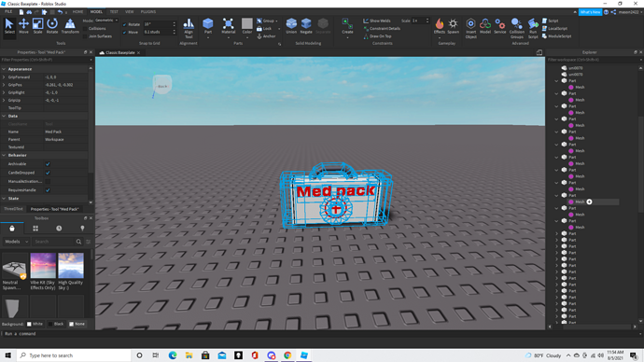Screen dimensions: 644x362
Task: Click the Select arrow tool
Action: click(x=9, y=26)
